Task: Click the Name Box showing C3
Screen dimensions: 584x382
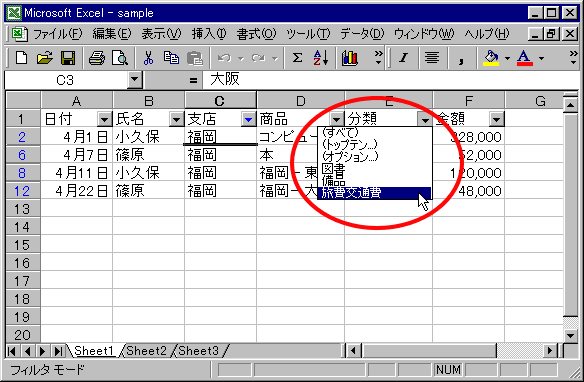Action: coord(66,80)
